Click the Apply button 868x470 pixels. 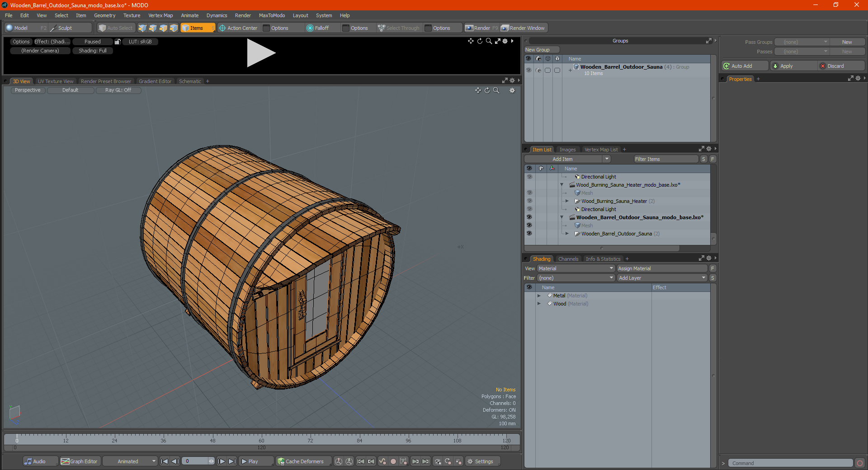[x=793, y=66]
